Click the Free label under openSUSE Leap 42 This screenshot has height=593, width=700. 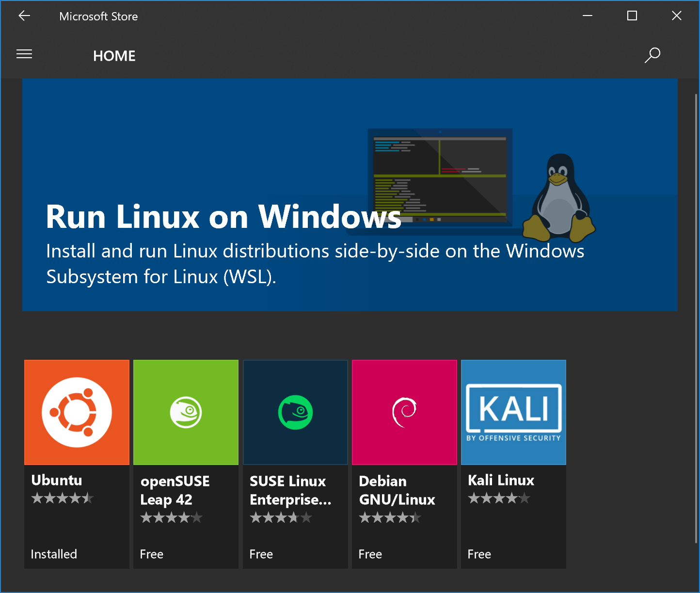tap(152, 554)
